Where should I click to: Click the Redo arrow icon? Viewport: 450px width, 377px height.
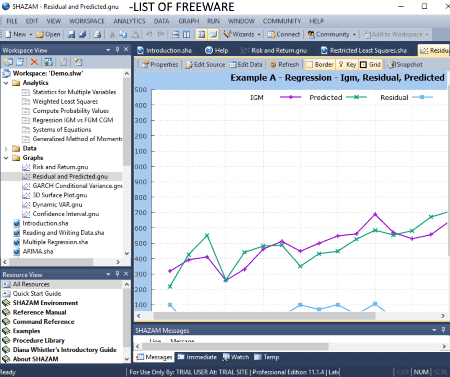pyautogui.click(x=161, y=34)
